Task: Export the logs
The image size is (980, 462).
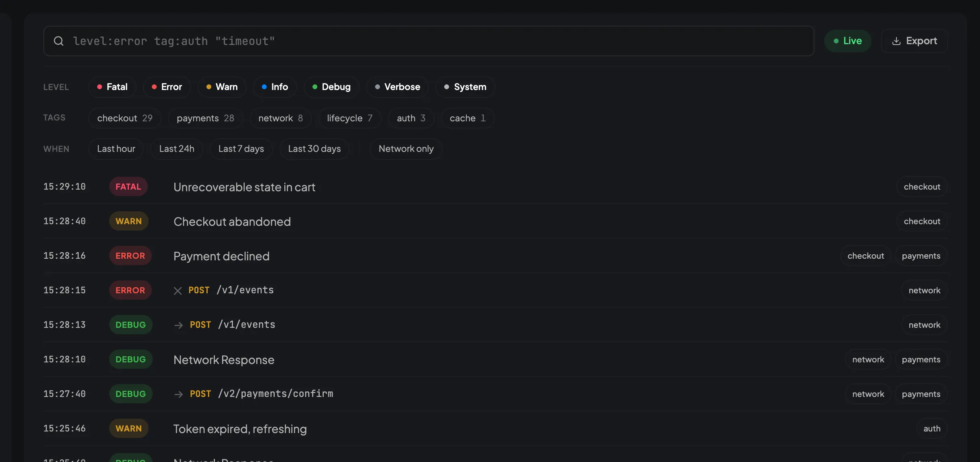Action: pos(915,41)
